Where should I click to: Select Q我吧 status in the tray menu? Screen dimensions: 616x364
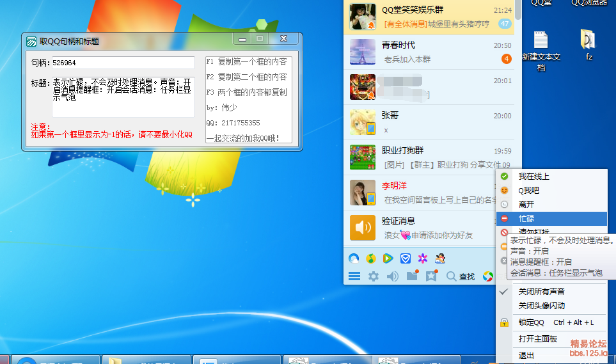tap(551, 190)
